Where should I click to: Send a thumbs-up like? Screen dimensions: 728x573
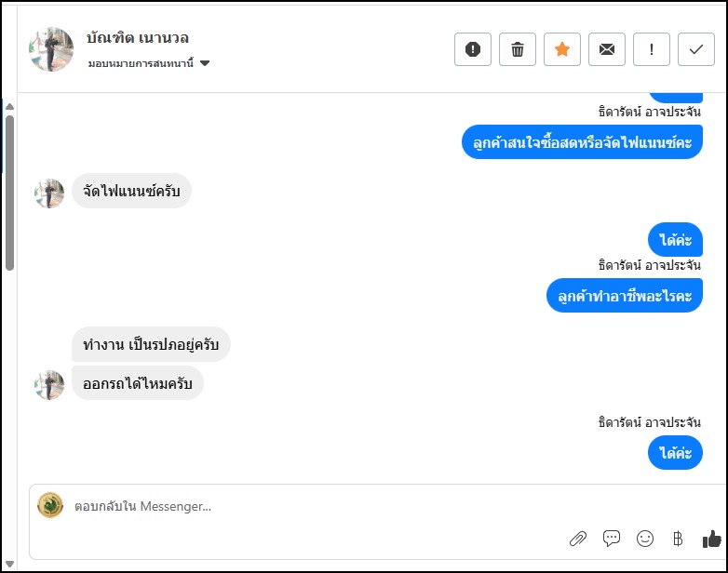point(711,539)
